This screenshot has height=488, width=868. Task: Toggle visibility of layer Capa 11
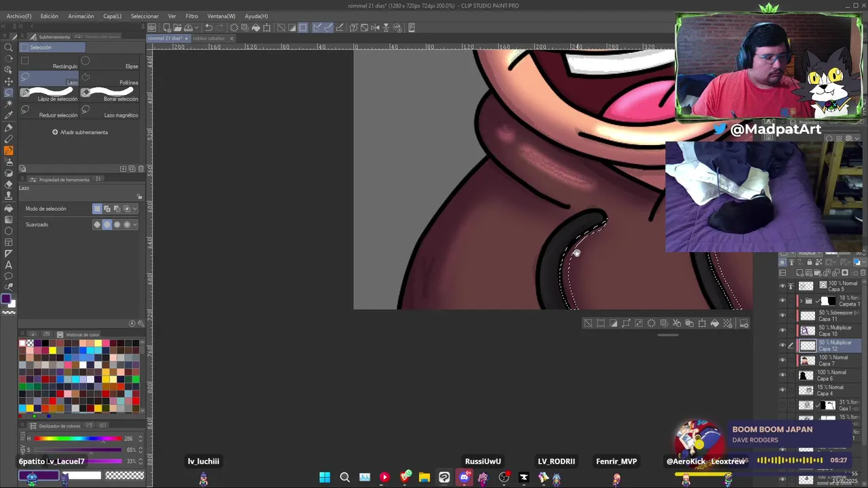[x=783, y=315]
